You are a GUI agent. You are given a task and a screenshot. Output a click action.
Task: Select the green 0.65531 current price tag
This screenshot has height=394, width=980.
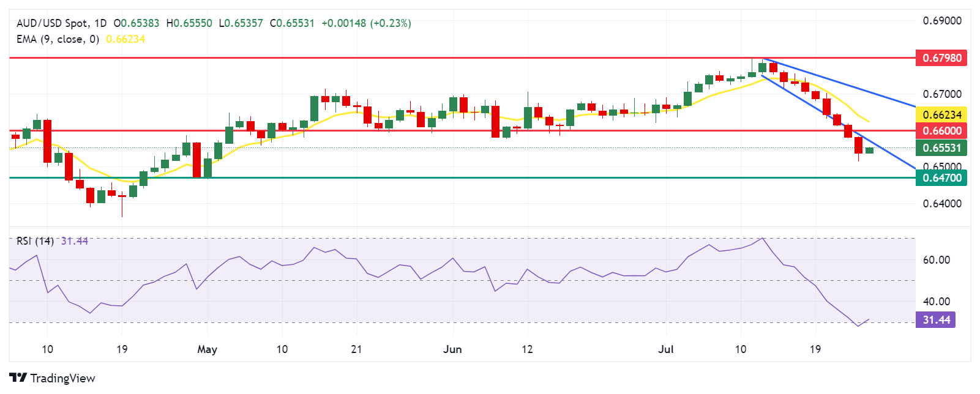[941, 147]
